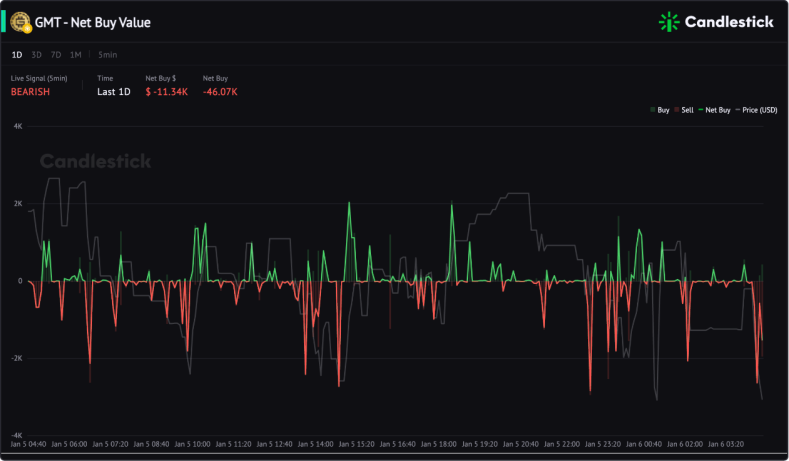
Task: Click the Jan 5 16:40 axis label
Action: pos(398,444)
